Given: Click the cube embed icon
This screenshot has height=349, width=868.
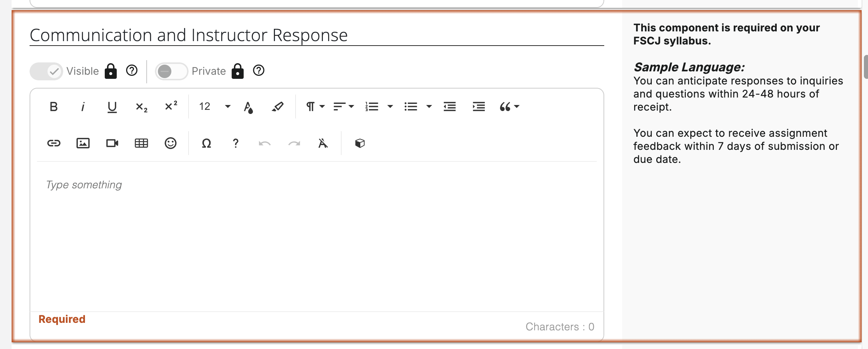Looking at the screenshot, I should point(360,143).
